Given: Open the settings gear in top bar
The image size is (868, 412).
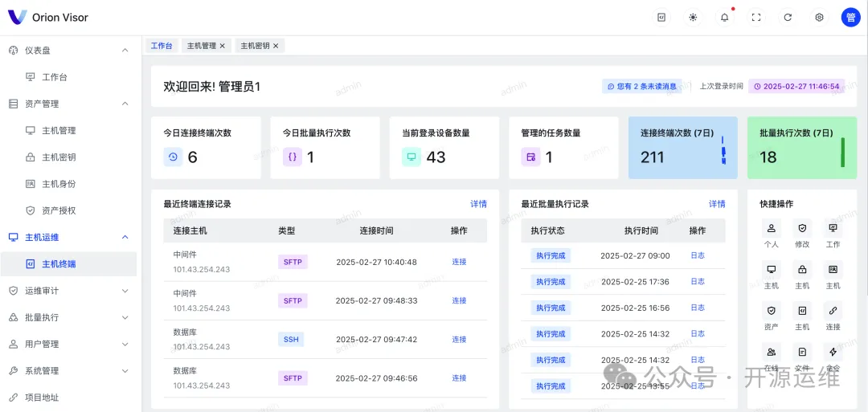Looking at the screenshot, I should 819,17.
